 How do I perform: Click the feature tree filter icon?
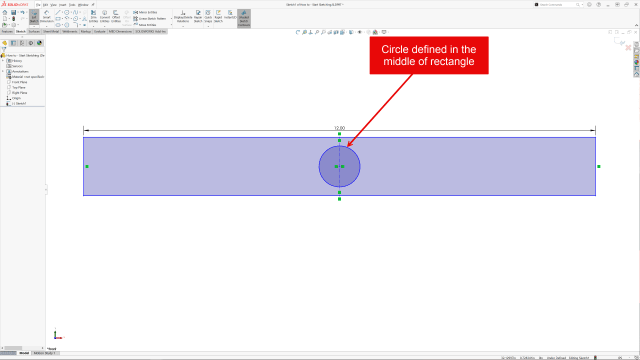tap(4, 49)
